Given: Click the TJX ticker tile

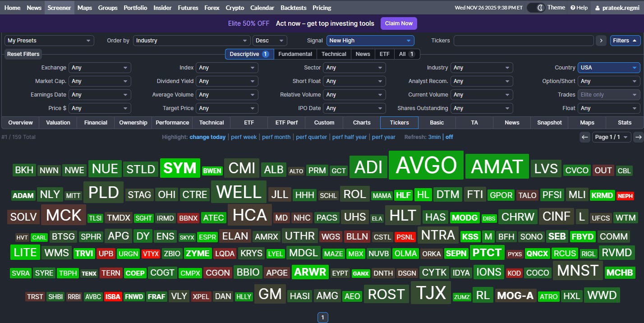Looking at the screenshot, I should click(431, 292).
